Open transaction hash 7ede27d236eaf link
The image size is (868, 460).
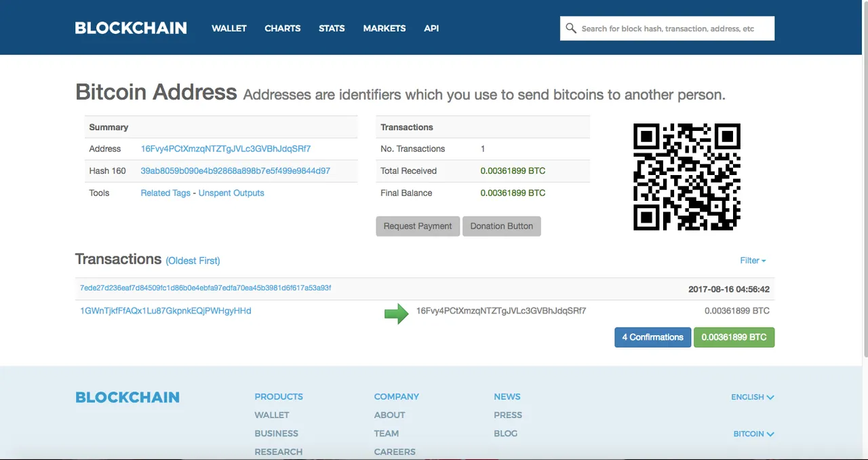205,288
